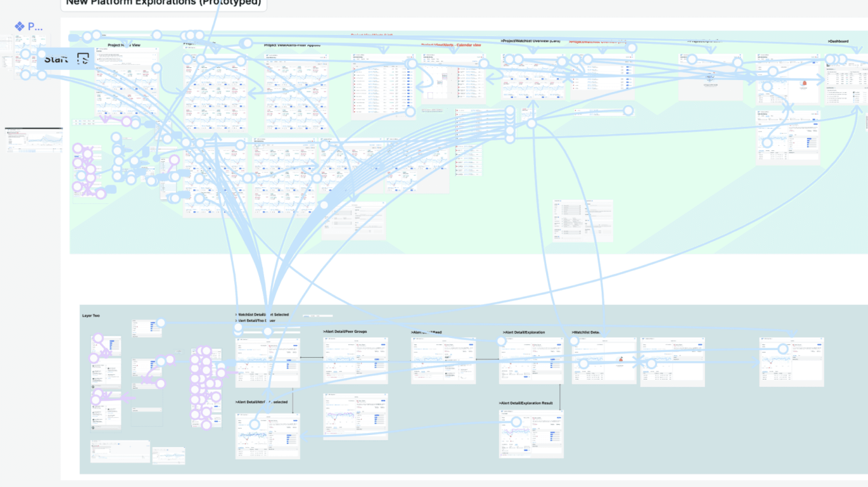The height and width of the screenshot is (487, 868).
Task: Click the orange bell icon in Dashboard frame
Action: click(x=805, y=83)
